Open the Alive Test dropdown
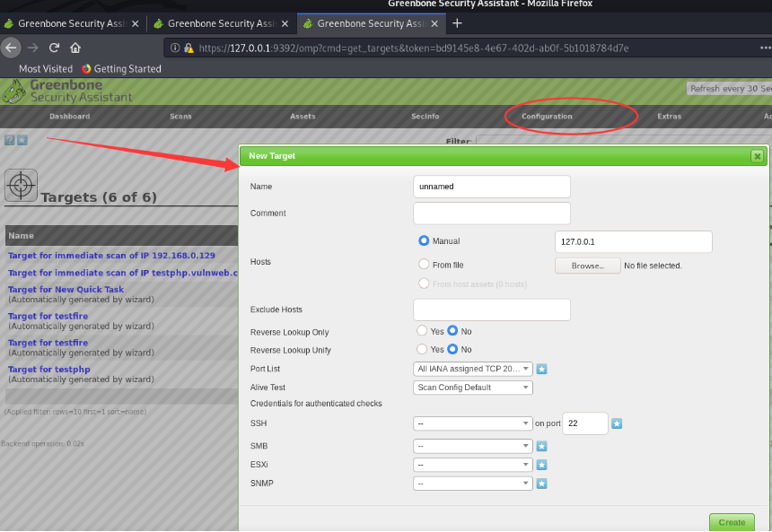This screenshot has width=772, height=532. (473, 388)
